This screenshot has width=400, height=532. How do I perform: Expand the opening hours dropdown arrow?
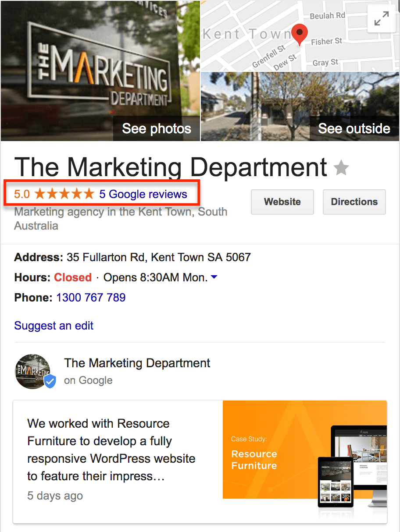coord(214,277)
